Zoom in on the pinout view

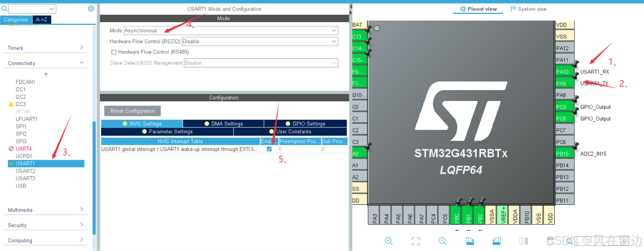pos(389,241)
